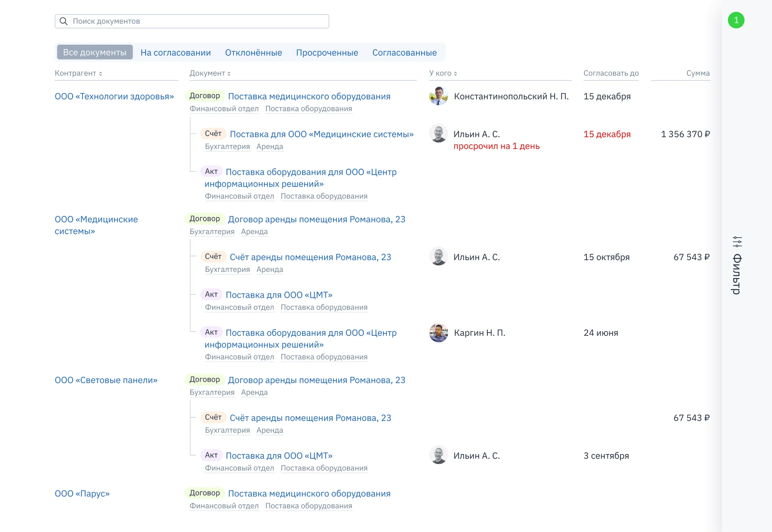
Task: Switch to На согласовании tab
Action: point(175,52)
